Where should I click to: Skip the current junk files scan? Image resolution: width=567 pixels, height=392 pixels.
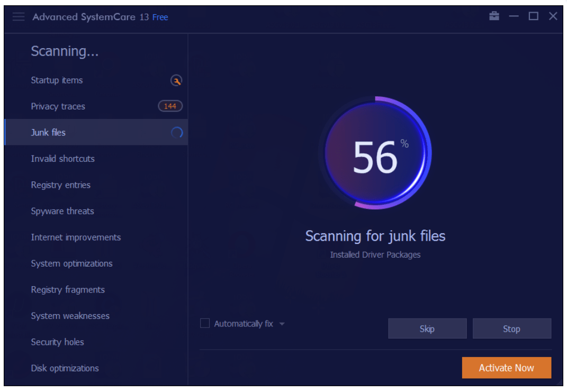pyautogui.click(x=427, y=329)
